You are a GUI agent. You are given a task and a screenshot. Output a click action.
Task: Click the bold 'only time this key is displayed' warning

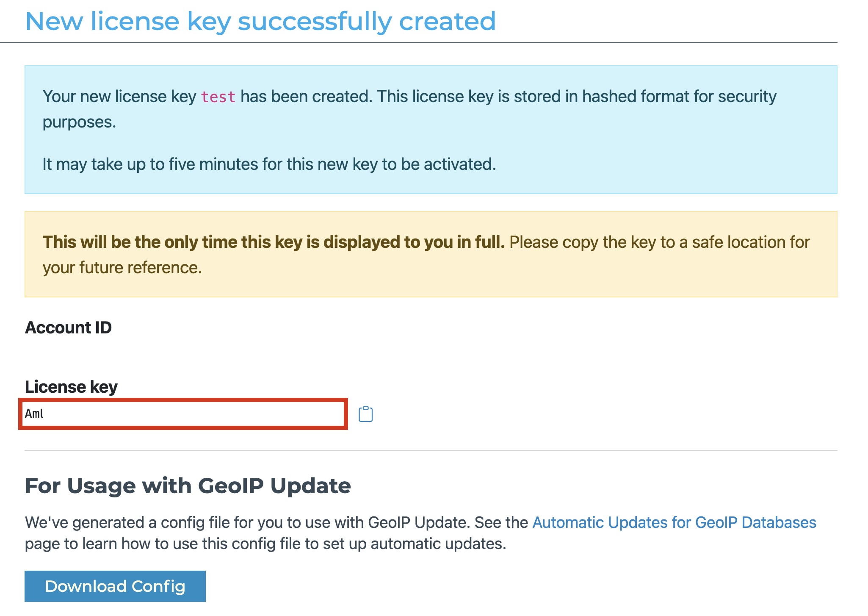pos(274,242)
